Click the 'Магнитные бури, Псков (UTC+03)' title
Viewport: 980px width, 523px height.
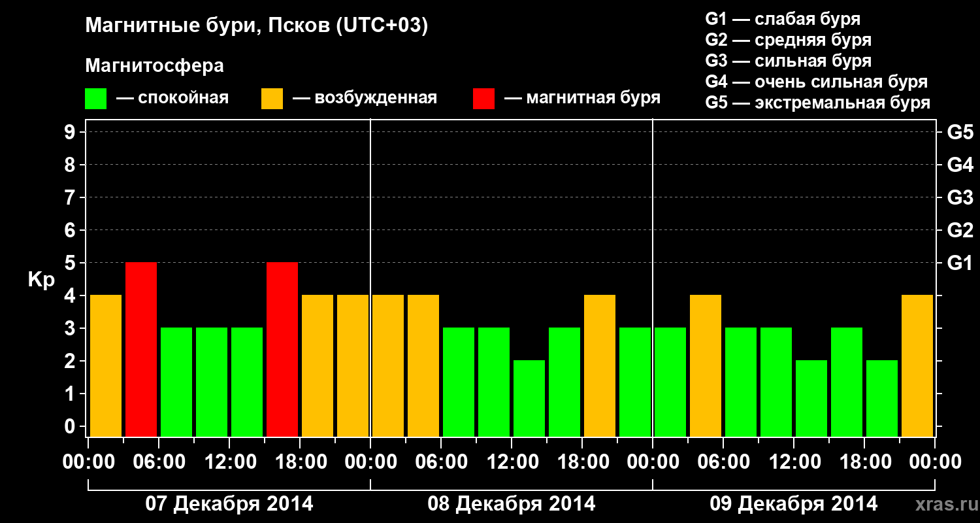tap(257, 27)
